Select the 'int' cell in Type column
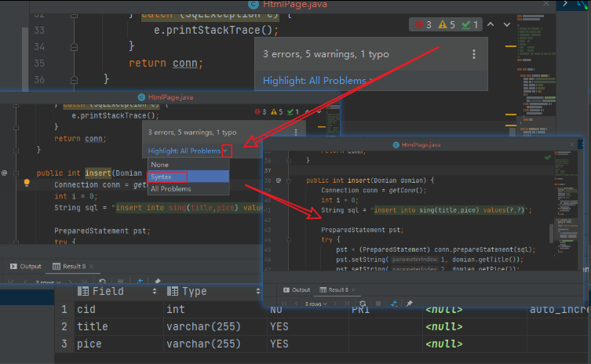Screen dimensions: 591x364 215,309
